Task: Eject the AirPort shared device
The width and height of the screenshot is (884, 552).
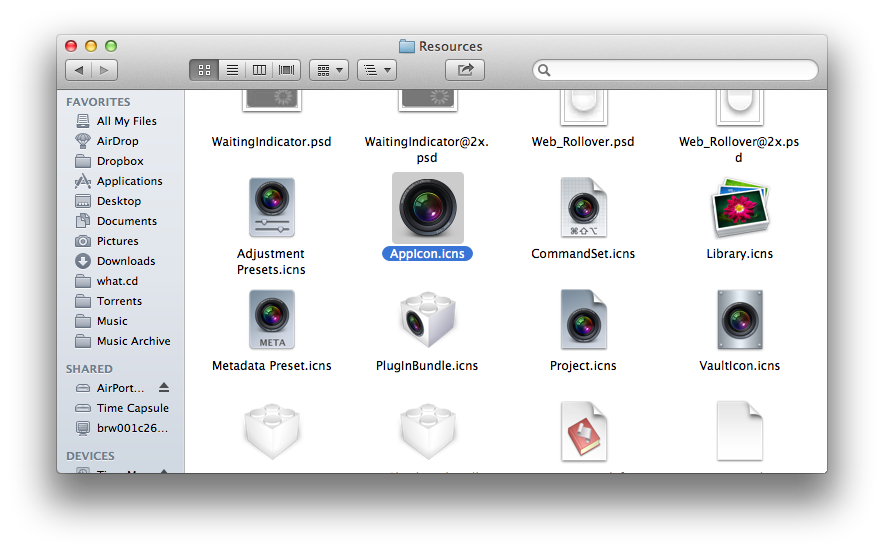Action: [x=163, y=387]
